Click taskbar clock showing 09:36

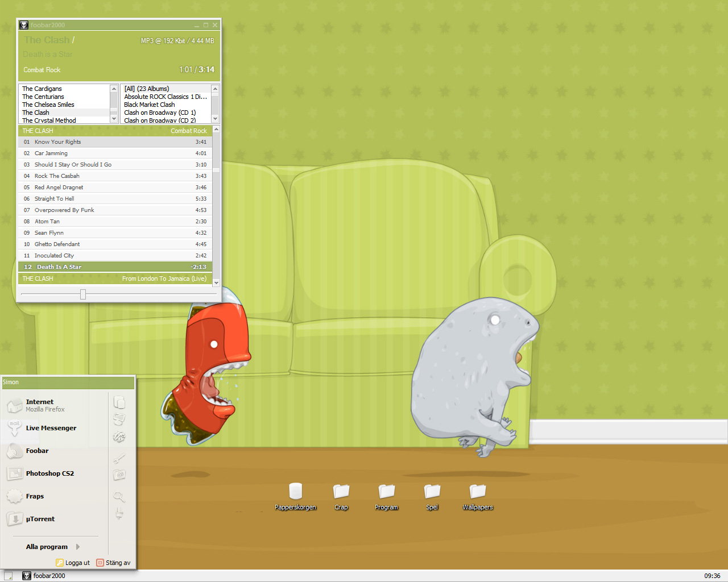coord(712,576)
